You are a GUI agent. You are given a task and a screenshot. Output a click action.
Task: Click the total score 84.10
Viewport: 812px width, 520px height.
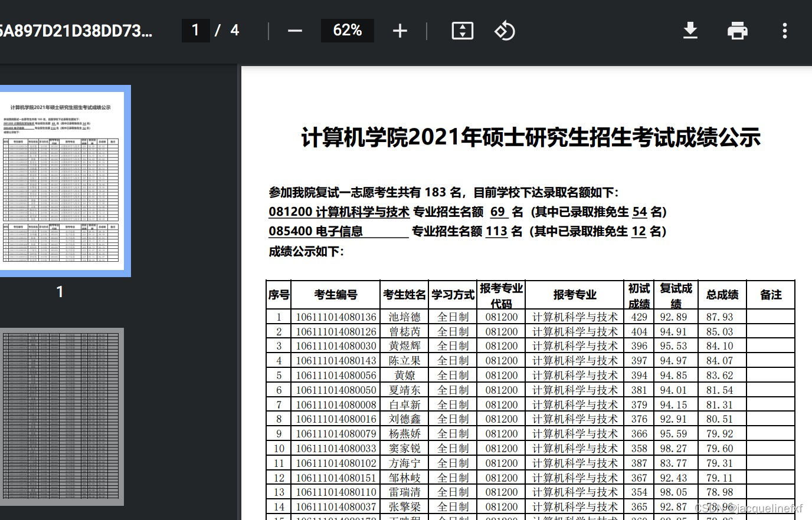[720, 346]
